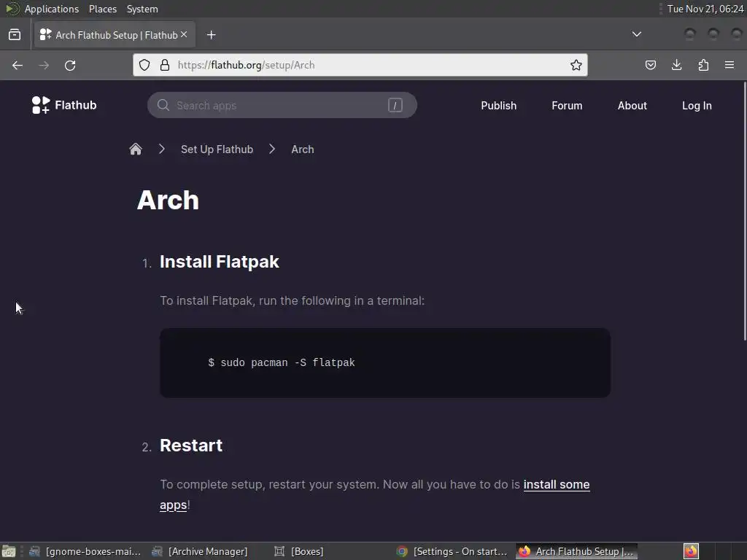Open the Firefox View icon
Screen dimensions: 747x560
point(15,35)
